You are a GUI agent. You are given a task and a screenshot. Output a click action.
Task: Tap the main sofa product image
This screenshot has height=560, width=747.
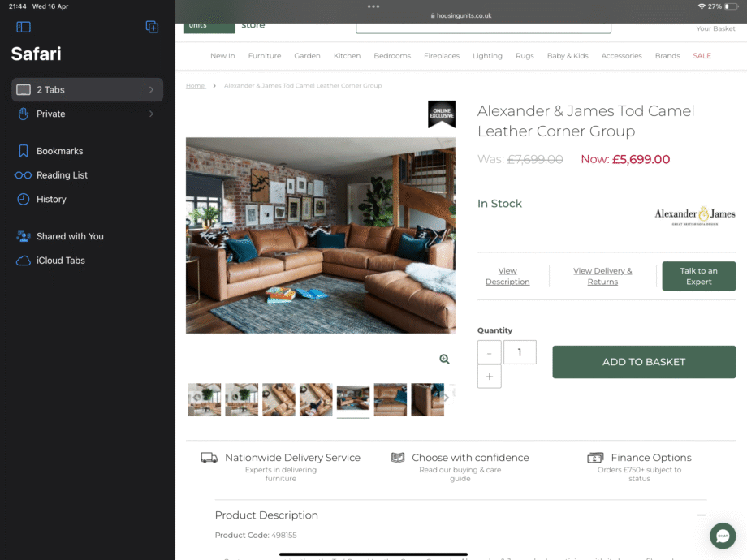pos(321,235)
